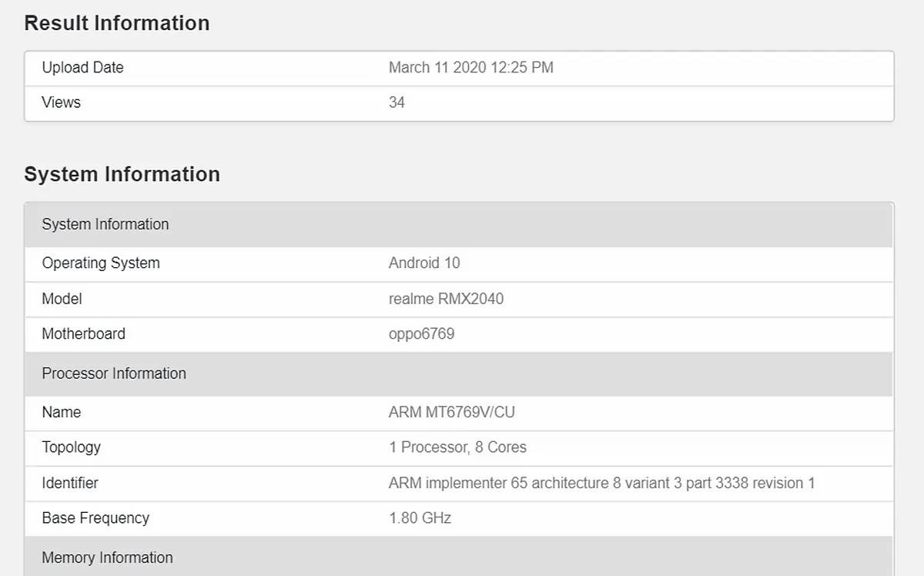
Task: Select the oppo6769 motherboard value
Action: 421,334
